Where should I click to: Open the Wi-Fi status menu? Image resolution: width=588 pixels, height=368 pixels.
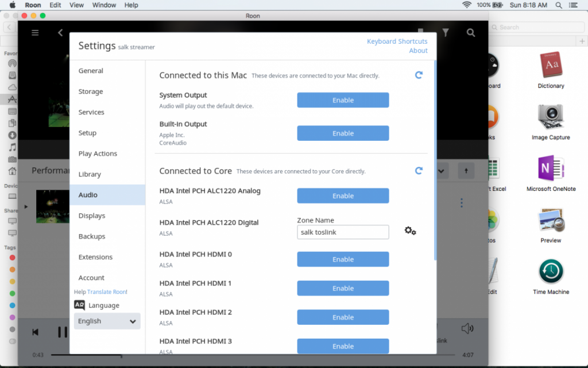pyautogui.click(x=466, y=5)
